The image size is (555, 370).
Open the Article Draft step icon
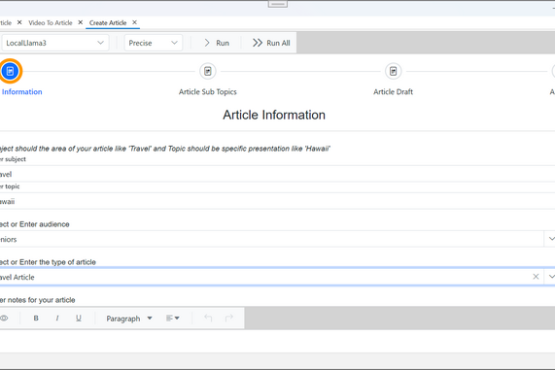[x=393, y=71]
